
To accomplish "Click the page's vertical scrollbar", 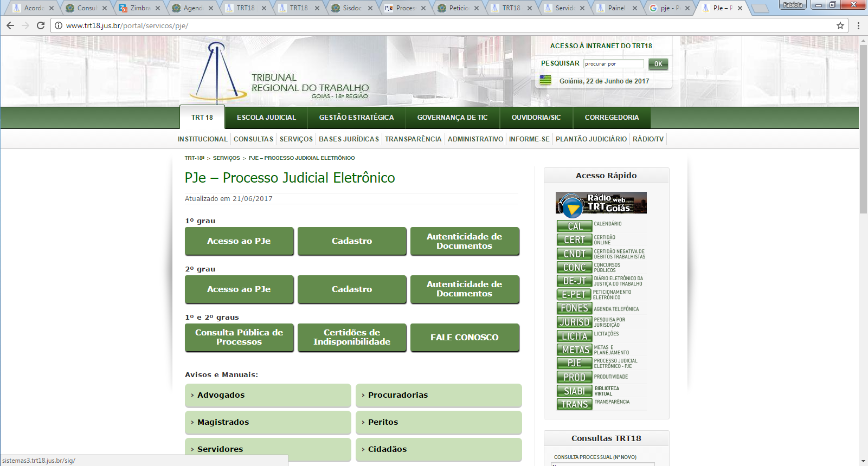I will pyautogui.click(x=863, y=130).
